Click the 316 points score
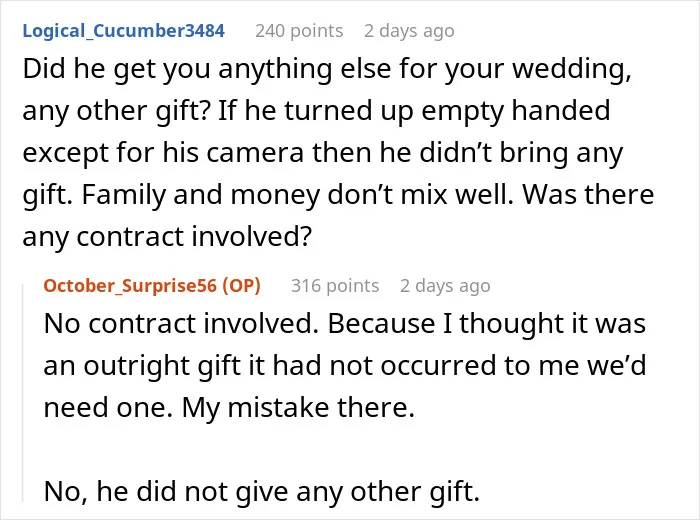700x520 pixels. click(x=335, y=286)
